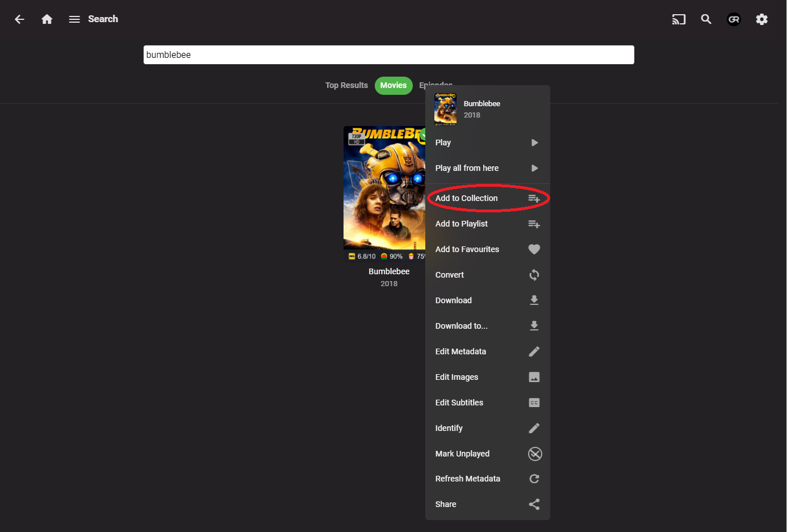Click the pencil icon beside Edit Metadata
This screenshot has height=532, width=787.
tap(534, 351)
